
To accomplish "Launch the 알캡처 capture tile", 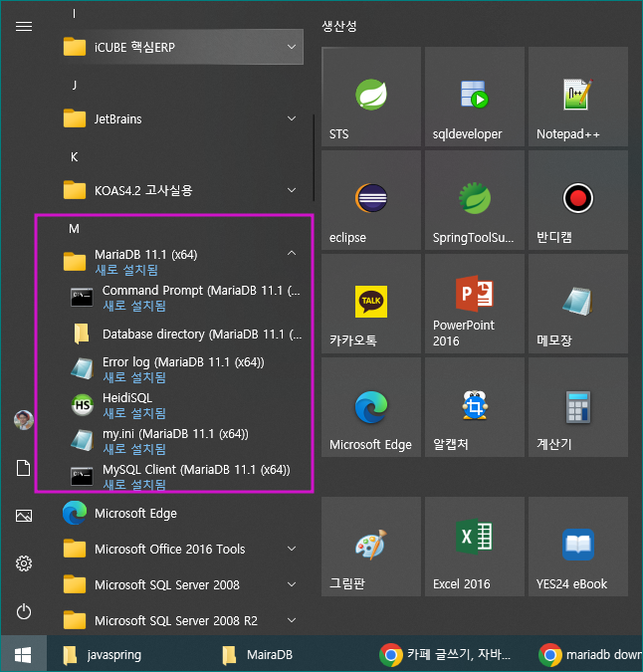I will [475, 407].
